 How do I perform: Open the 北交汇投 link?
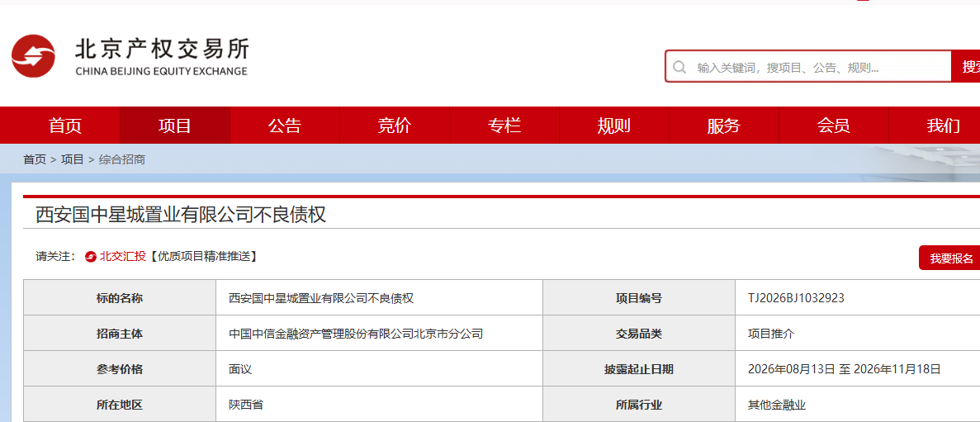[x=122, y=256]
